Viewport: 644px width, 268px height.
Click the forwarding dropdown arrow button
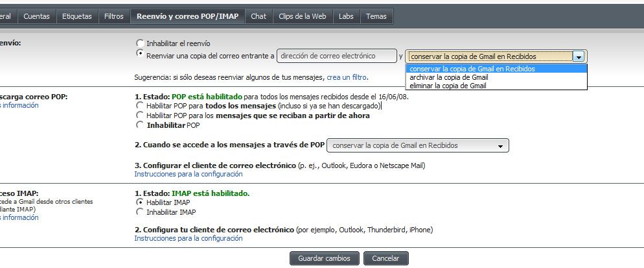[x=579, y=56]
